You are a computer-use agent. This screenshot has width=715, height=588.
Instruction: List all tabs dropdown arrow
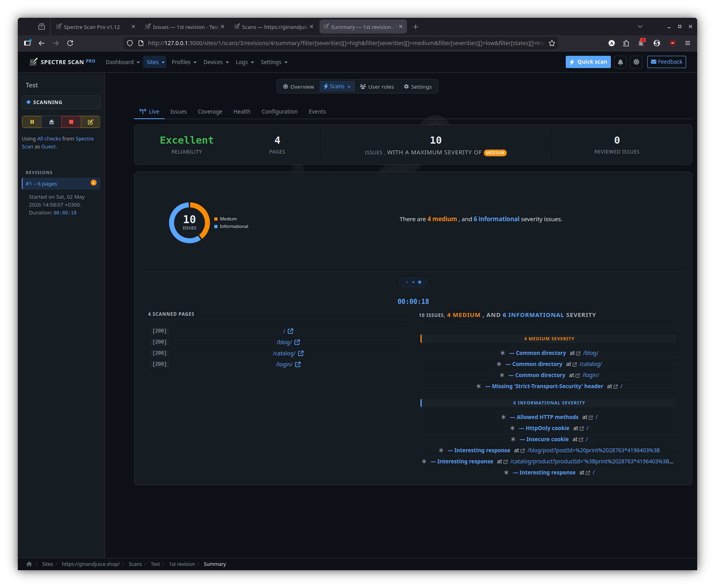[x=640, y=27]
